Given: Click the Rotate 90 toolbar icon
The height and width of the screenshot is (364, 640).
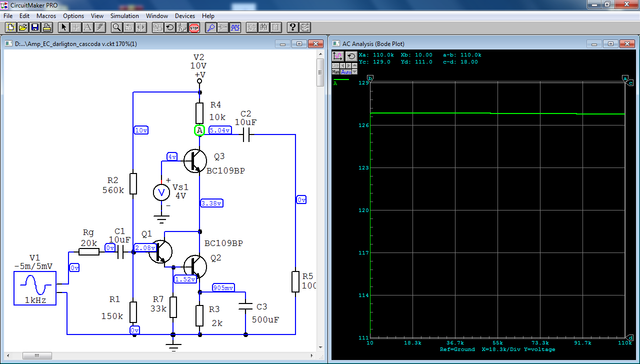Looking at the screenshot, I should pyautogui.click(x=128, y=27).
